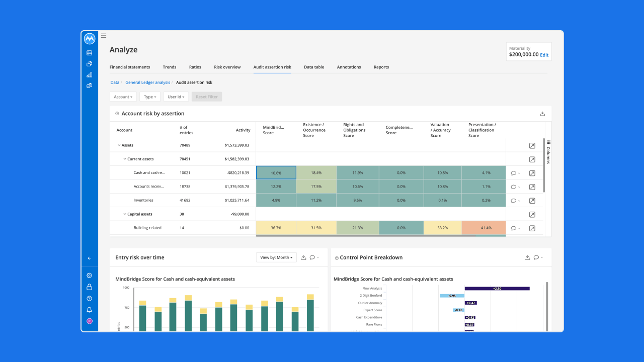The height and width of the screenshot is (362, 644).
Task: Open the user avatar in the sidebar
Action: tap(90, 321)
